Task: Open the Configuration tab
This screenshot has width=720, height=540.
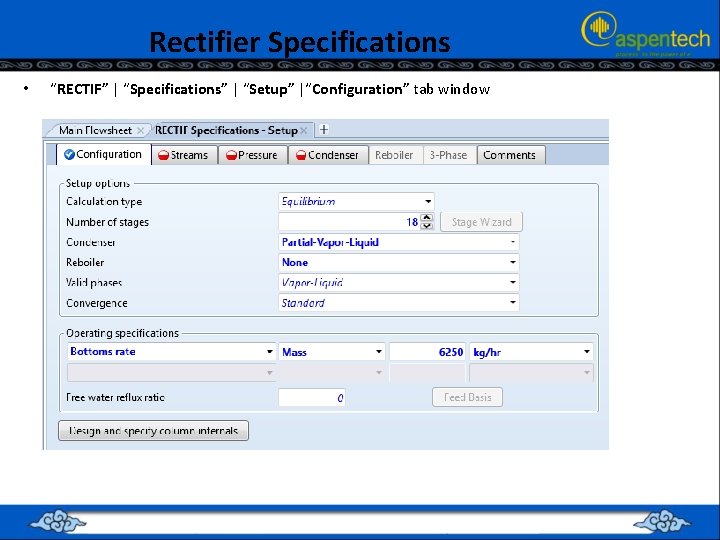Action: click(104, 154)
